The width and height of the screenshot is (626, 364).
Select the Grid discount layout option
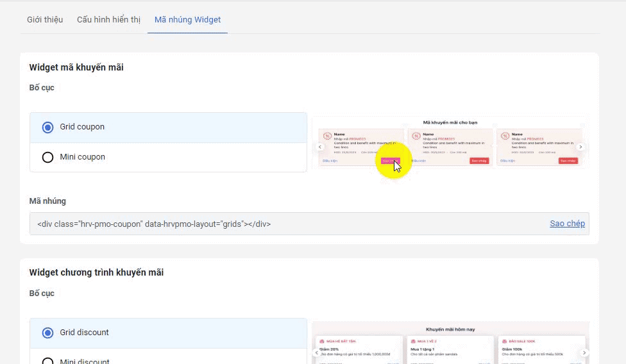click(x=168, y=333)
